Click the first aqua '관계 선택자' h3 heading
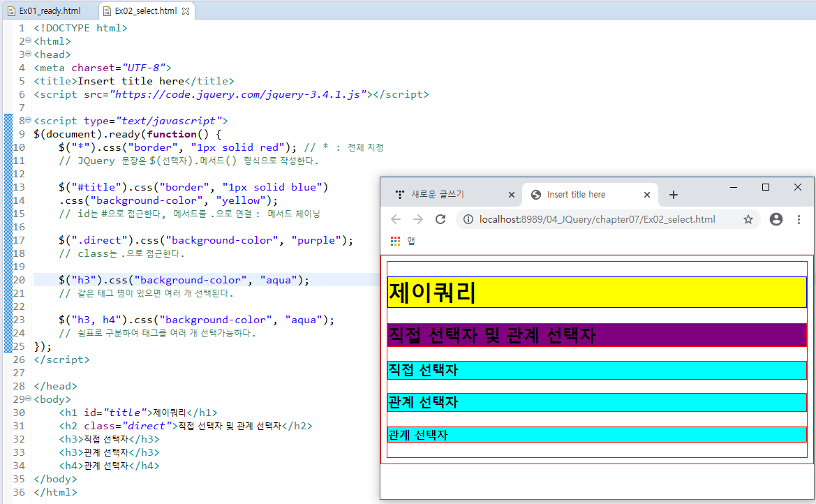 (x=597, y=403)
